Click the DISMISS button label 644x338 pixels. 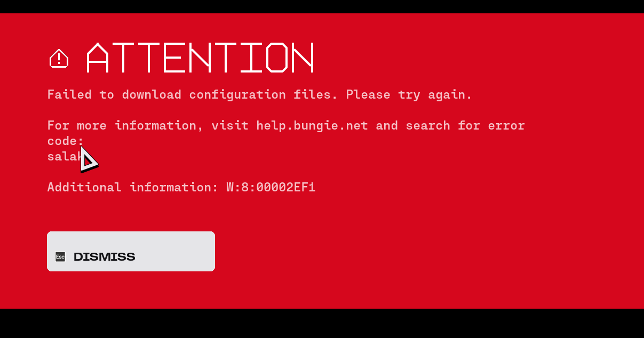coord(105,257)
